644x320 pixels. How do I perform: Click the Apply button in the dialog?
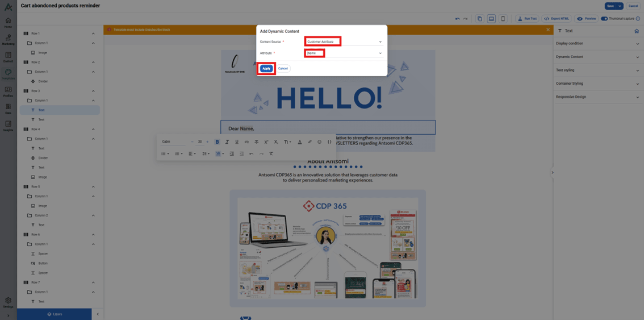point(266,68)
